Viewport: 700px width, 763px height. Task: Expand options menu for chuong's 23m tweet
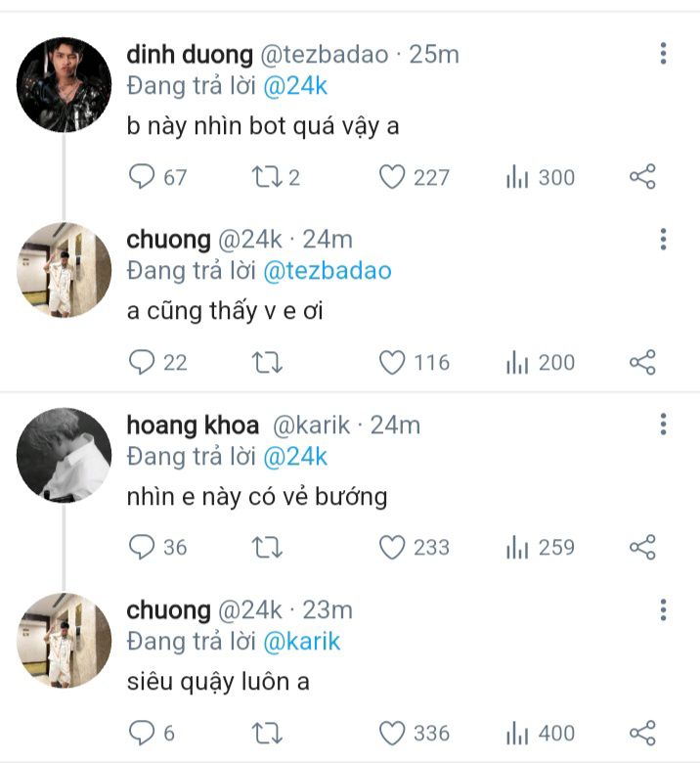pyautogui.click(x=663, y=610)
